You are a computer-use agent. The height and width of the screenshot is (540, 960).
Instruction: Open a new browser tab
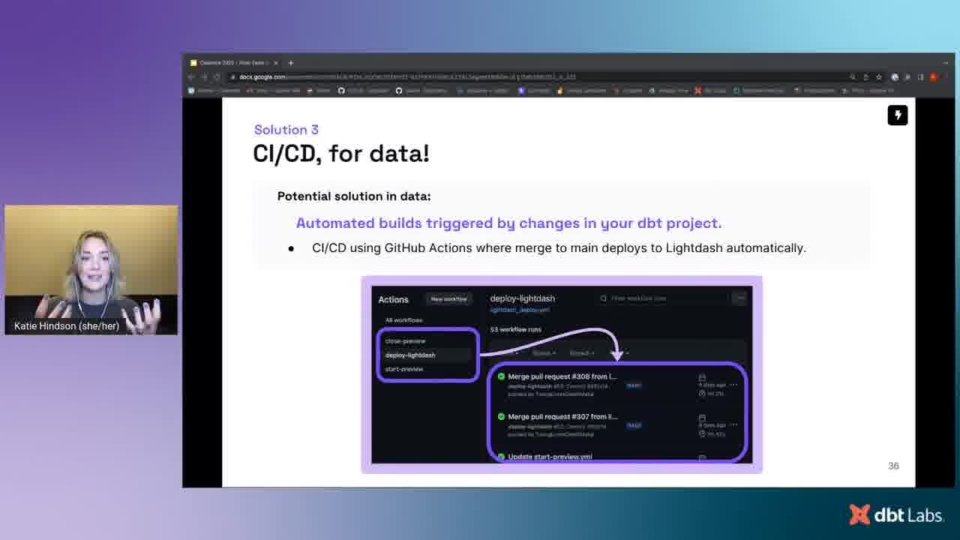291,62
